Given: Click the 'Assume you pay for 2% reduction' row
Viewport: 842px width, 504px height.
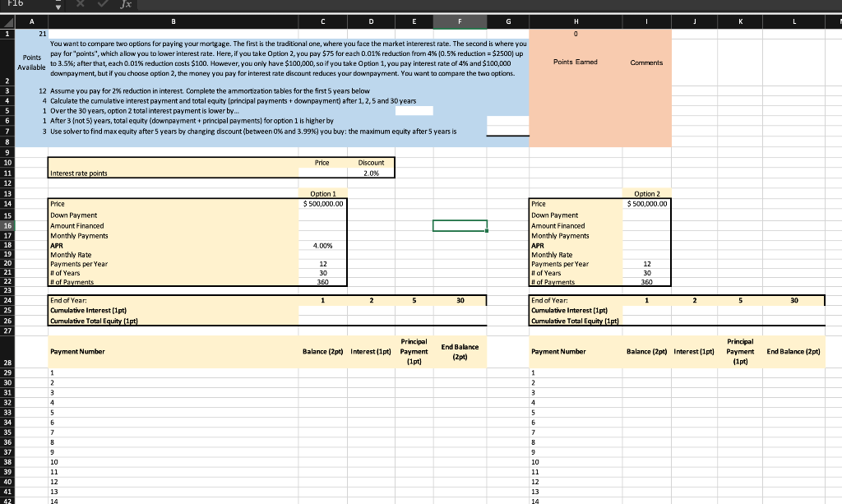Looking at the screenshot, I should coord(210,90).
